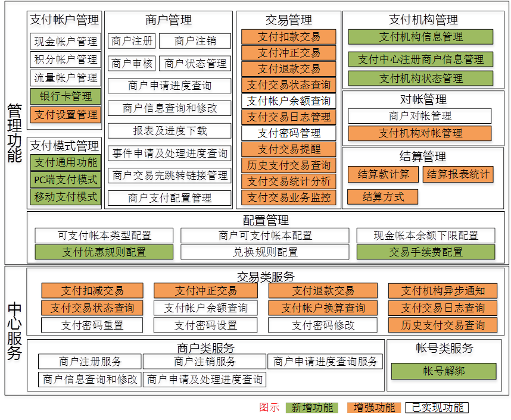Select 结算方式 under 结算管理
The width and height of the screenshot is (511, 420).
[x=382, y=197]
